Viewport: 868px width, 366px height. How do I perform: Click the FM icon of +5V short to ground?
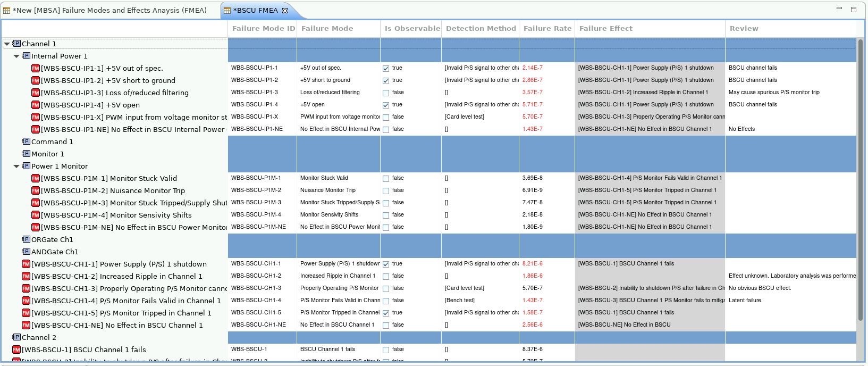coord(36,80)
